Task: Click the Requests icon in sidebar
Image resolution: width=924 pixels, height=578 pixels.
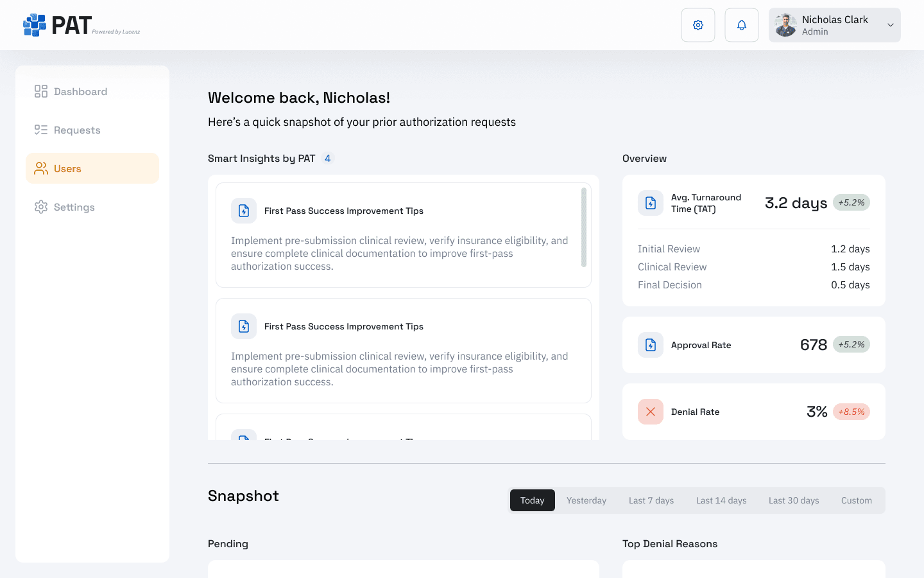Action: [x=40, y=130]
